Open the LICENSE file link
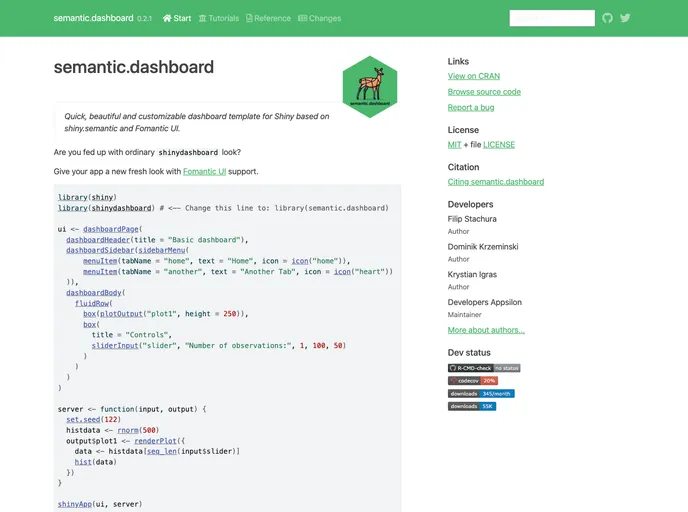Screen dimensions: 688x512 tap(499, 145)
